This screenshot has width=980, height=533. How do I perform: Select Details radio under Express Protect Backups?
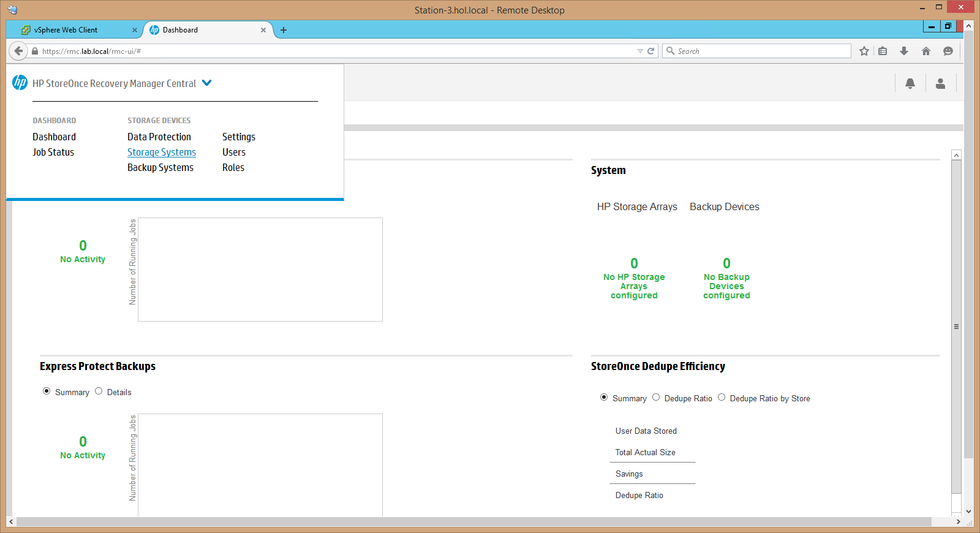[x=99, y=391]
